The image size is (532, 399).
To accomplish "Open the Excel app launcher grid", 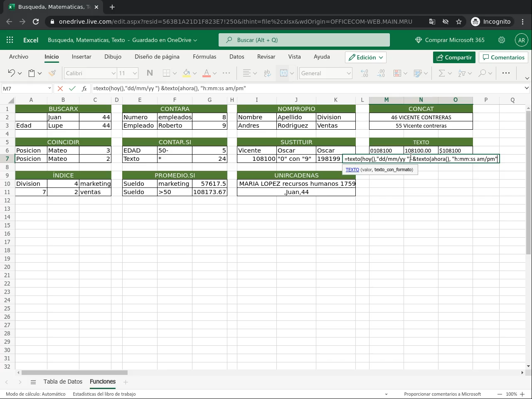I will 10,40.
